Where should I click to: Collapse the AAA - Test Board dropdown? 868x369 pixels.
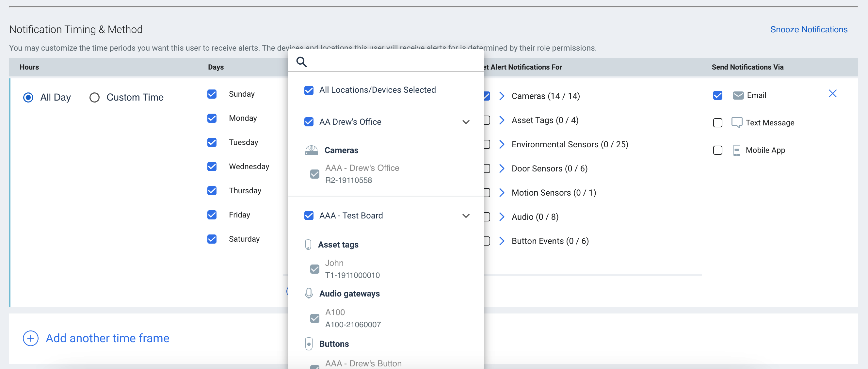point(466,216)
